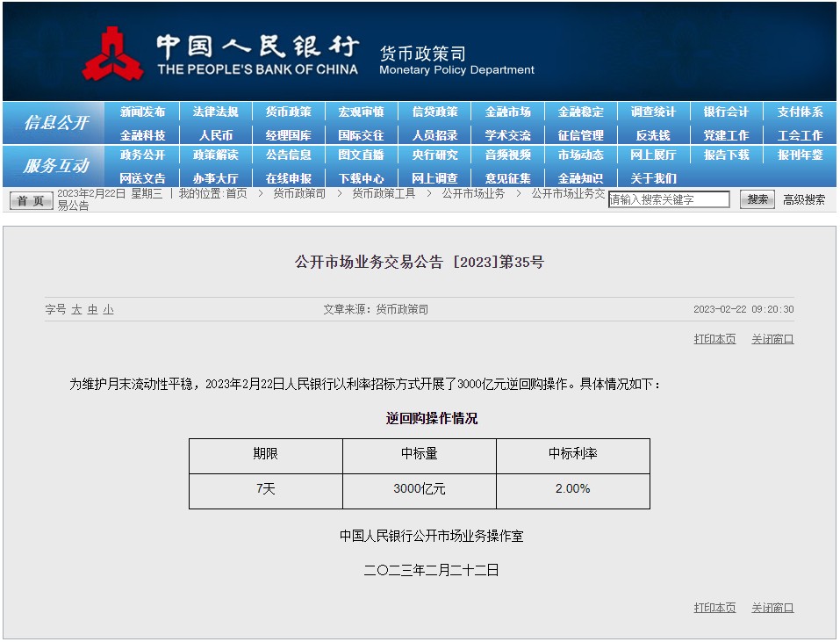Set font size to 小

click(x=108, y=310)
